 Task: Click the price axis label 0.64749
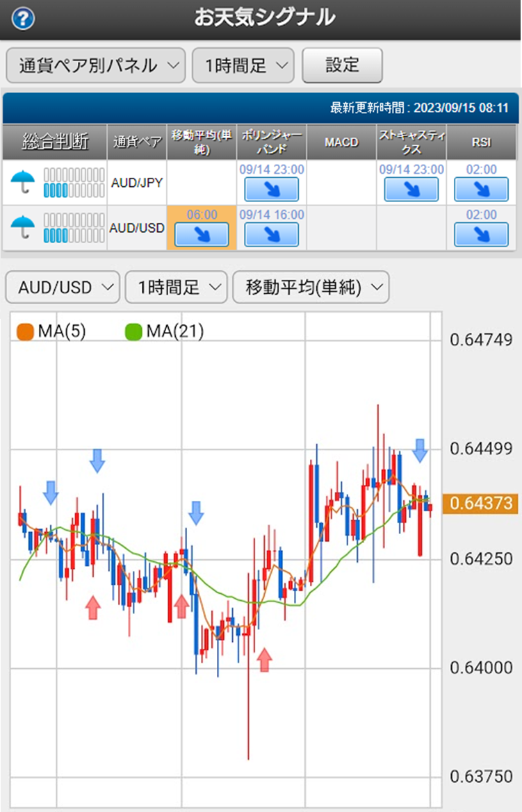pyautogui.click(x=481, y=340)
